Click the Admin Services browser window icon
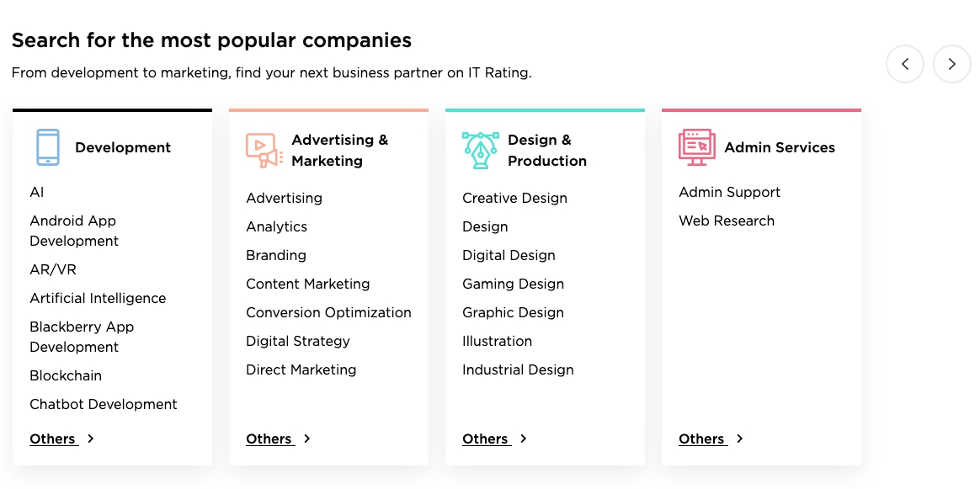The image size is (980, 489). pyautogui.click(x=696, y=147)
